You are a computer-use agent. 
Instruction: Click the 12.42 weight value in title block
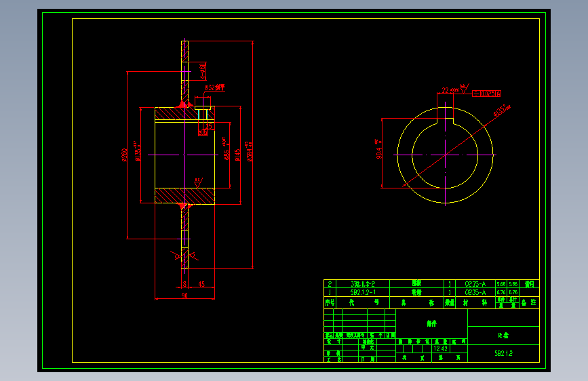pyautogui.click(x=440, y=348)
